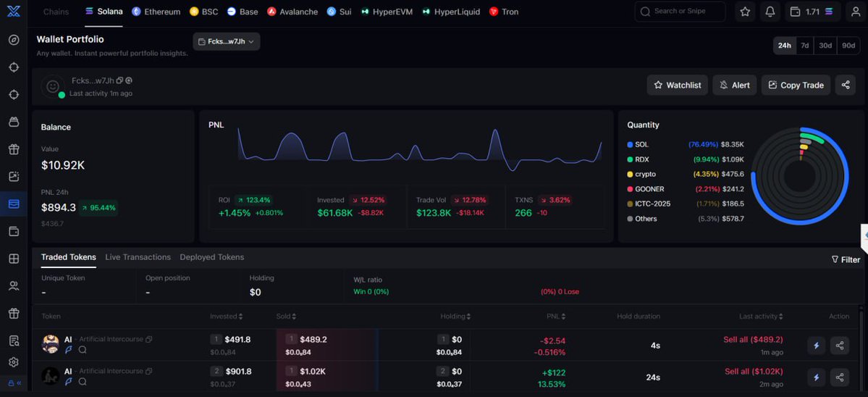Image resolution: width=868 pixels, height=397 pixels.
Task: Open the image sparkle icon in sidebar
Action: [14, 177]
